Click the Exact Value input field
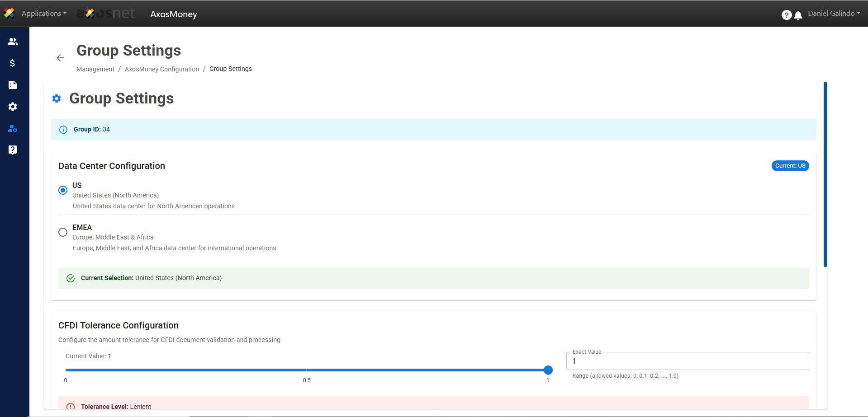This screenshot has width=868, height=417. pos(687,361)
